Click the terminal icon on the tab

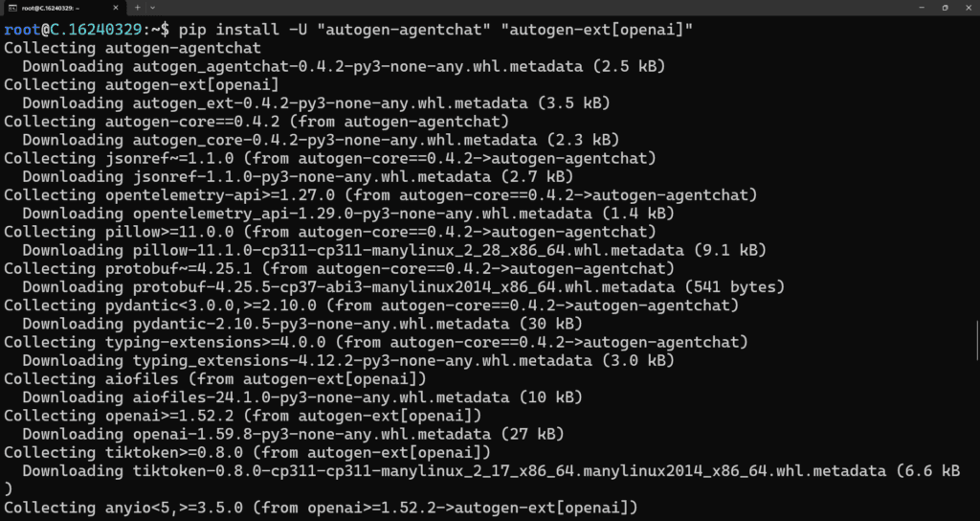point(11,8)
